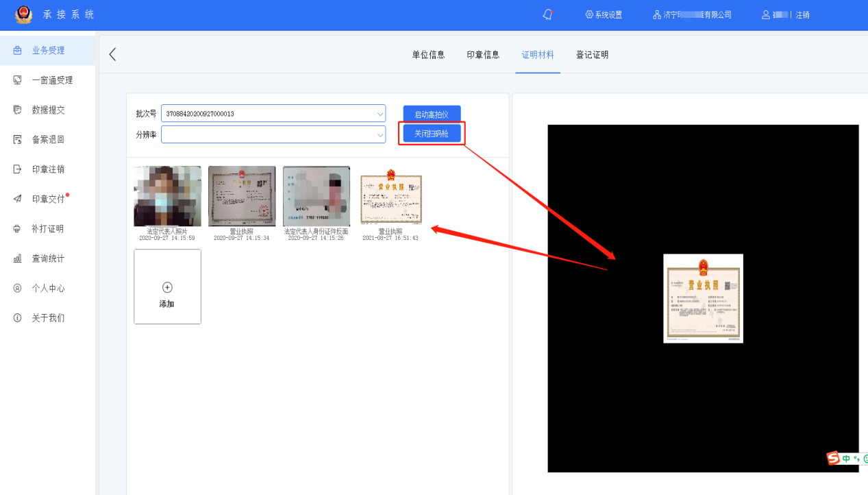868x495 pixels.
Task: Expand the 批次号 dropdown
Action: coord(380,114)
